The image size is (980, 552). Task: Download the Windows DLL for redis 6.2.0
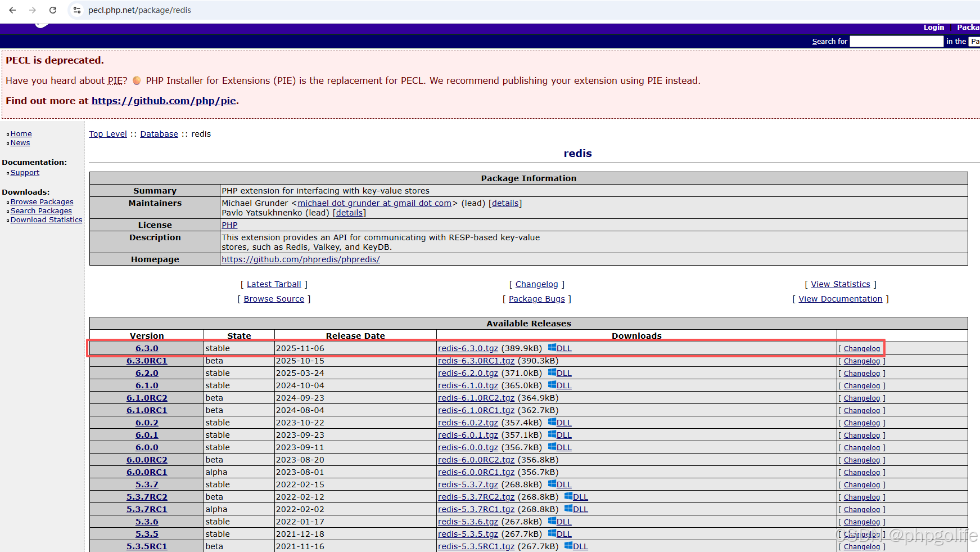pyautogui.click(x=560, y=373)
